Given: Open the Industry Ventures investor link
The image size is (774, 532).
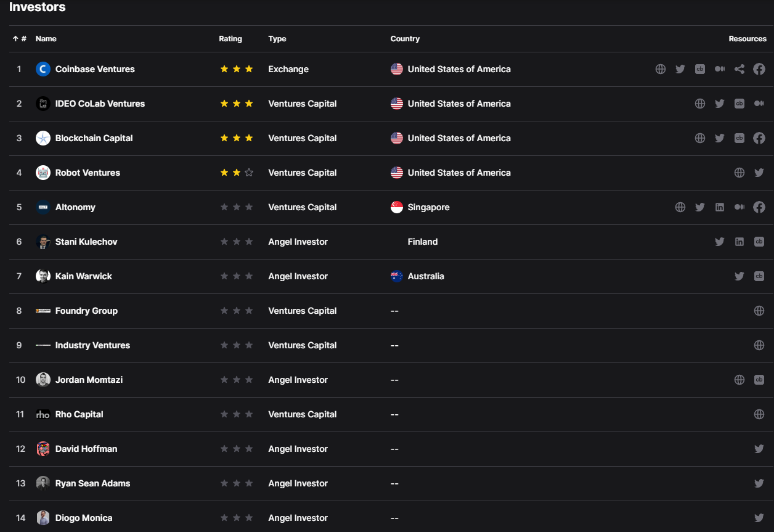Looking at the screenshot, I should coord(92,345).
